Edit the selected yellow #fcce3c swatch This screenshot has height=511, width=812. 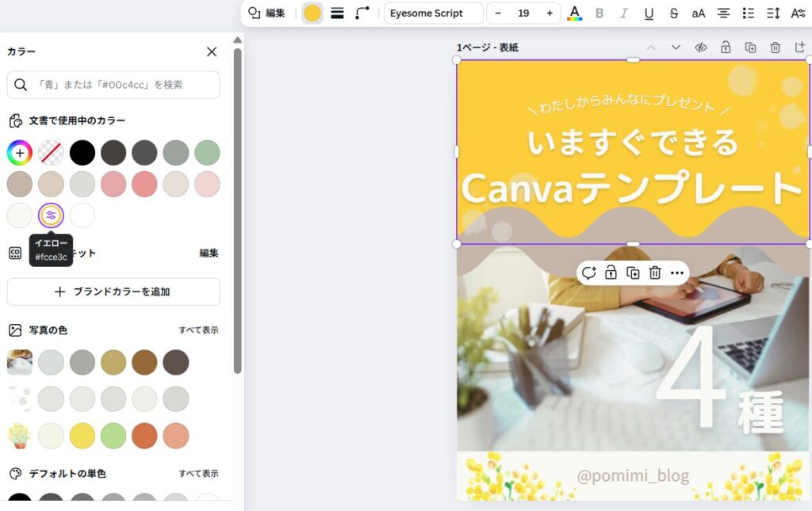(51, 215)
